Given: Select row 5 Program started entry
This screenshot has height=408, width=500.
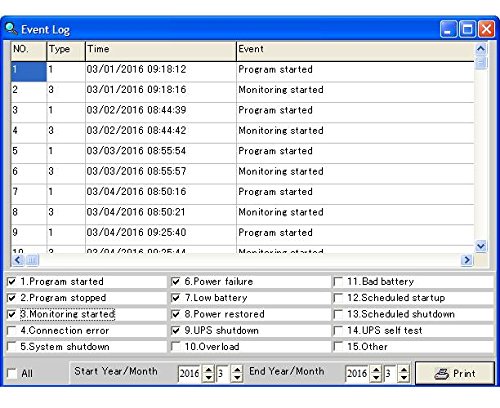Looking at the screenshot, I should tap(243, 151).
